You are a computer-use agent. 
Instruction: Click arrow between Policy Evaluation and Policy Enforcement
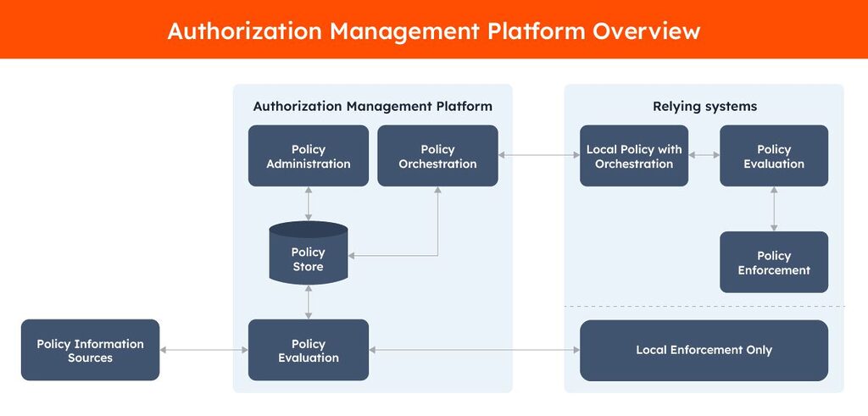tap(773, 208)
